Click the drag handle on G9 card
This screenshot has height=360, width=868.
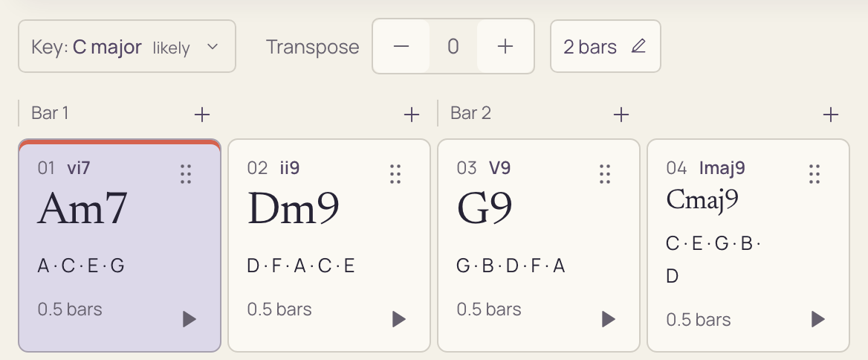605,174
